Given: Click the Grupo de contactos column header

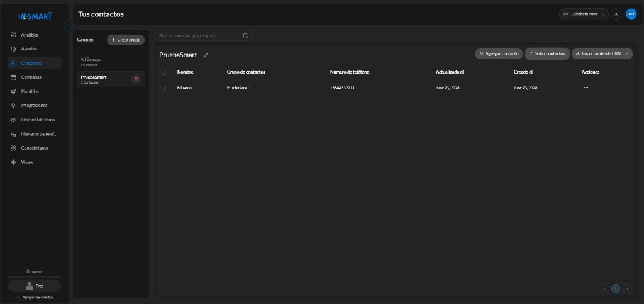Looking at the screenshot, I should tap(246, 72).
